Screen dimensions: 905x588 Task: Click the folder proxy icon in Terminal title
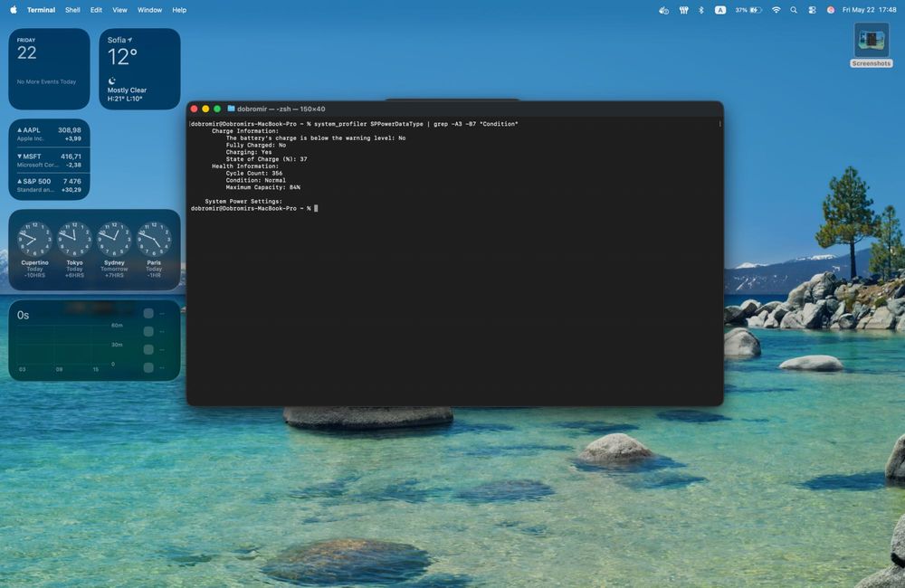point(231,109)
